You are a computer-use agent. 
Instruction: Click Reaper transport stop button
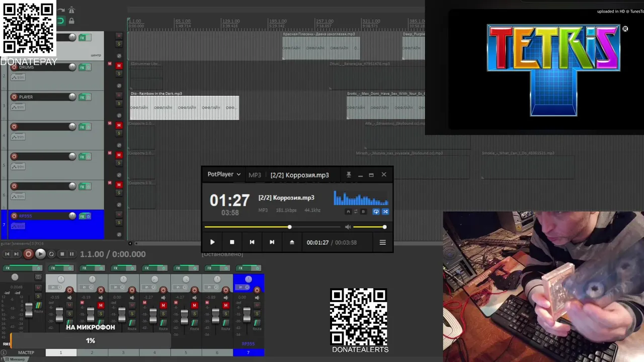tap(62, 254)
